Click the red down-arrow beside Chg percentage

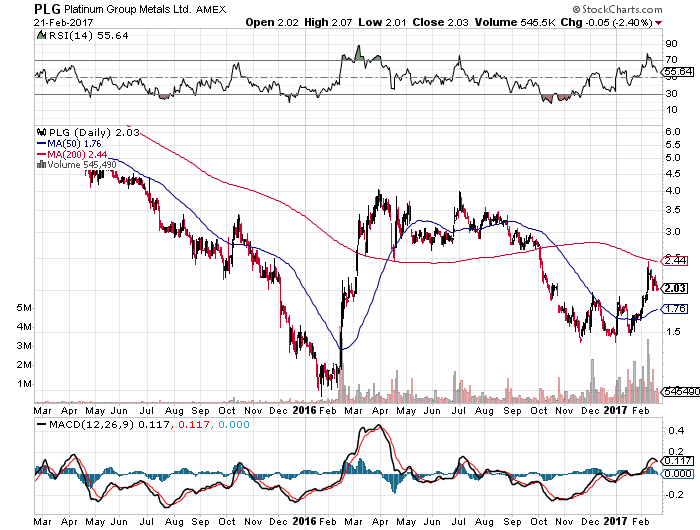click(x=658, y=23)
